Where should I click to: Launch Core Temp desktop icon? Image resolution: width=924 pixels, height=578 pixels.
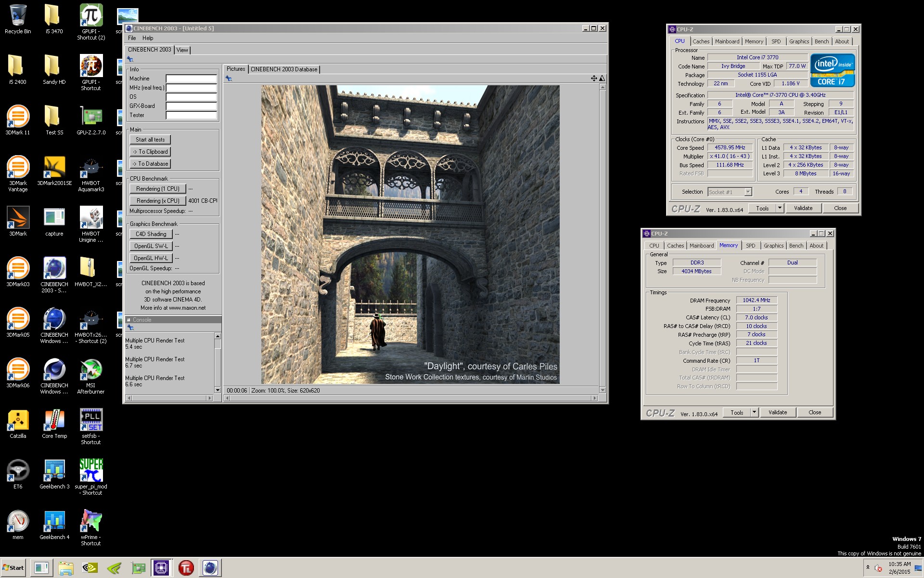point(54,424)
